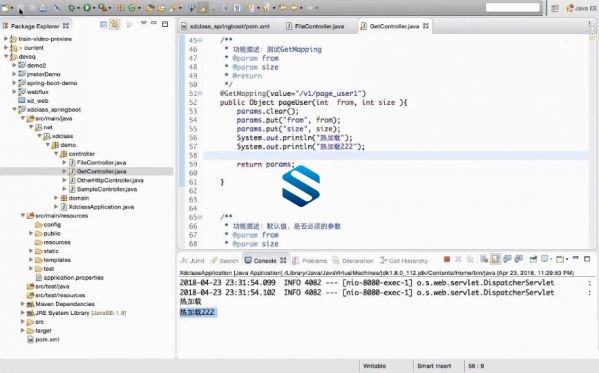Open the Declaration view tab
The image size is (599, 373).
coord(353,261)
